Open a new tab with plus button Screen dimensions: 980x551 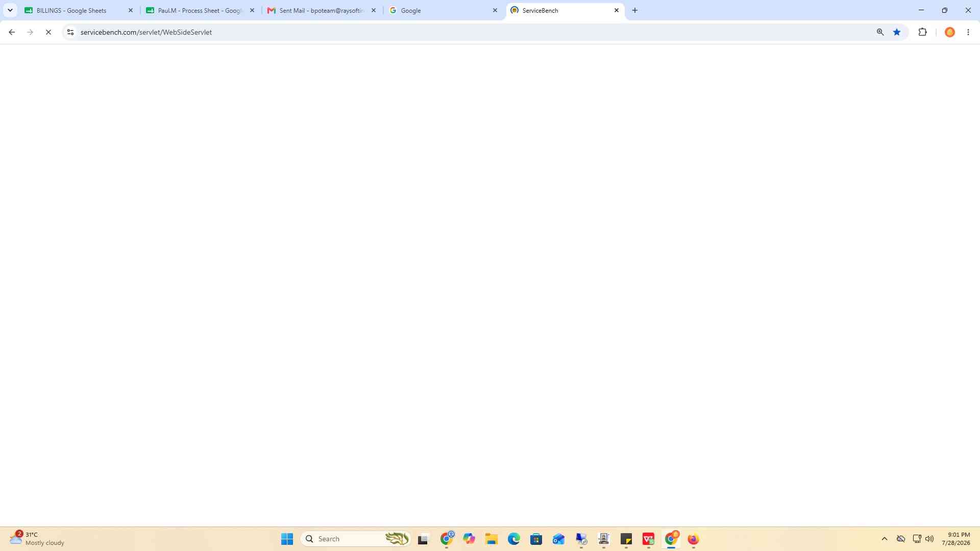tap(635, 10)
